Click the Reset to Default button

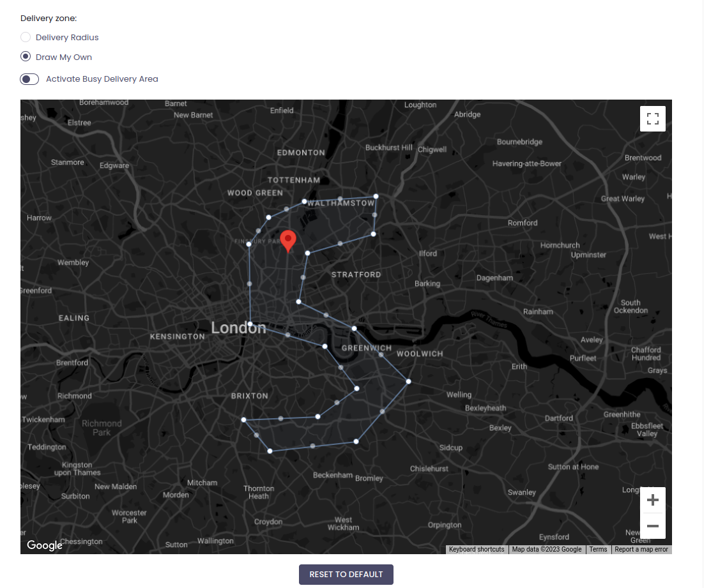coord(346,575)
